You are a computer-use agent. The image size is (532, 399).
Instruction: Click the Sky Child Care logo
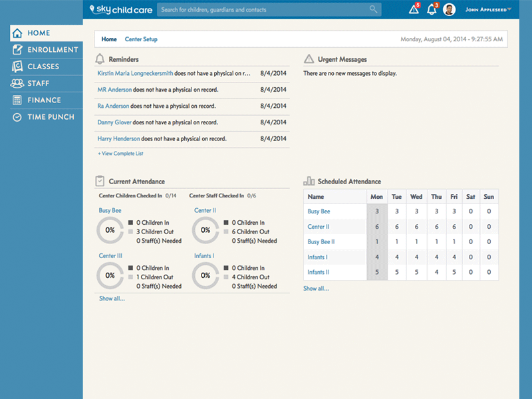(x=118, y=9)
